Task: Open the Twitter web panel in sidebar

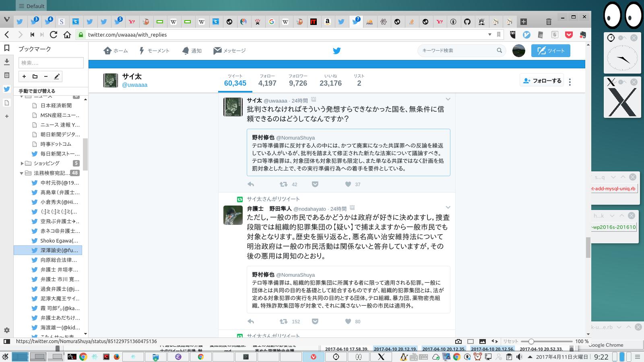Action: pyautogui.click(x=7, y=89)
